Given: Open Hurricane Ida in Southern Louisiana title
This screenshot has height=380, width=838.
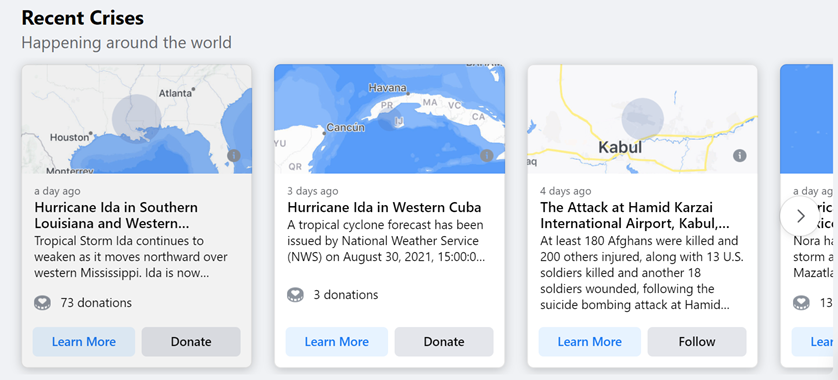Looking at the screenshot, I should [116, 215].
